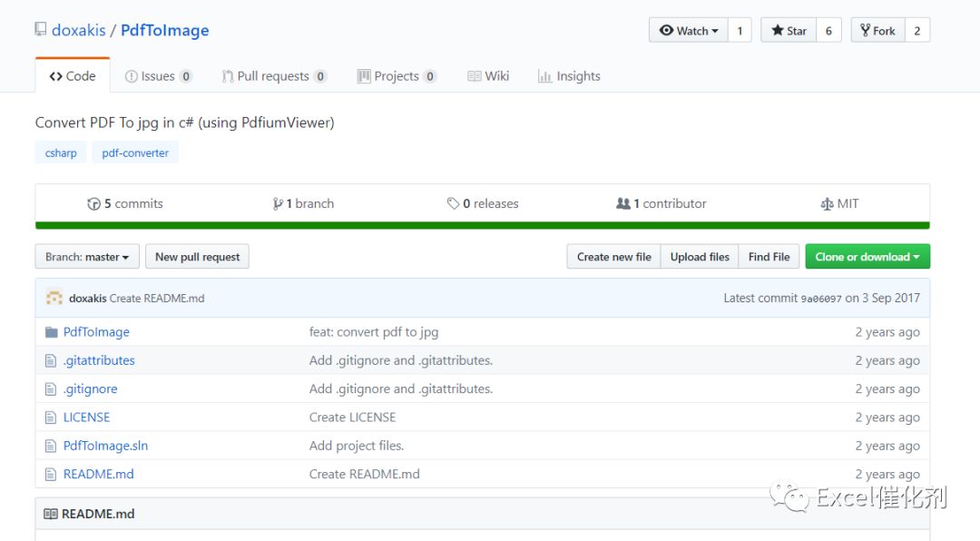
Task: View the 1 contributor page
Action: pyautogui.click(x=661, y=204)
